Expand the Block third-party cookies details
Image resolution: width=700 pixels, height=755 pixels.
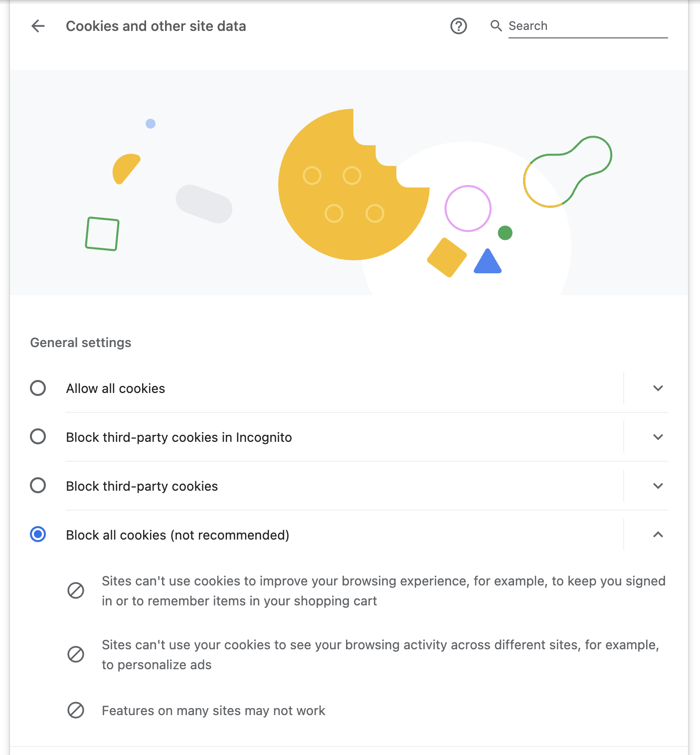[658, 486]
